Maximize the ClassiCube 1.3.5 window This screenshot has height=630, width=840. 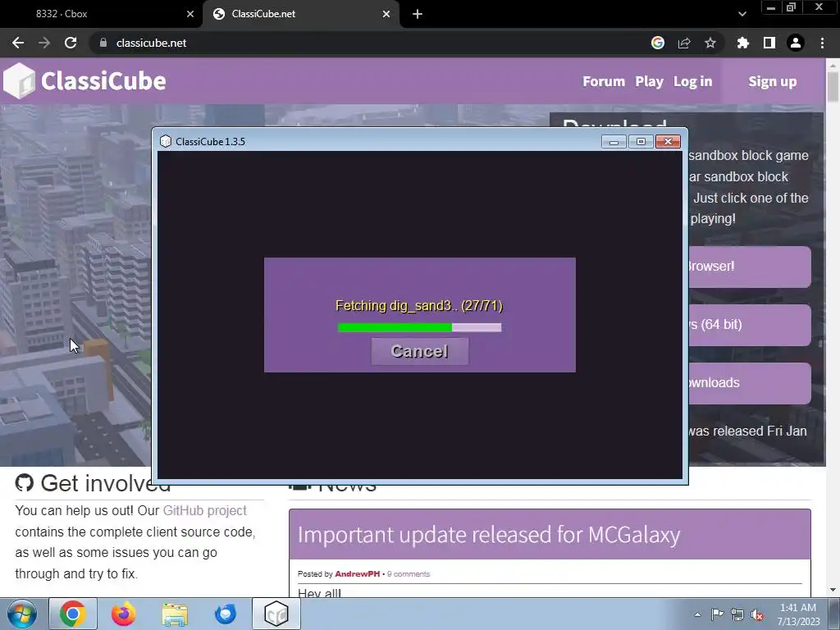[x=641, y=141]
